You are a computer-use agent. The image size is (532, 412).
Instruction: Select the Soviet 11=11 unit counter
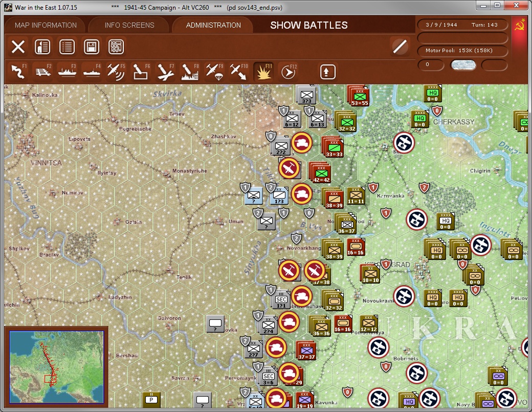356,196
